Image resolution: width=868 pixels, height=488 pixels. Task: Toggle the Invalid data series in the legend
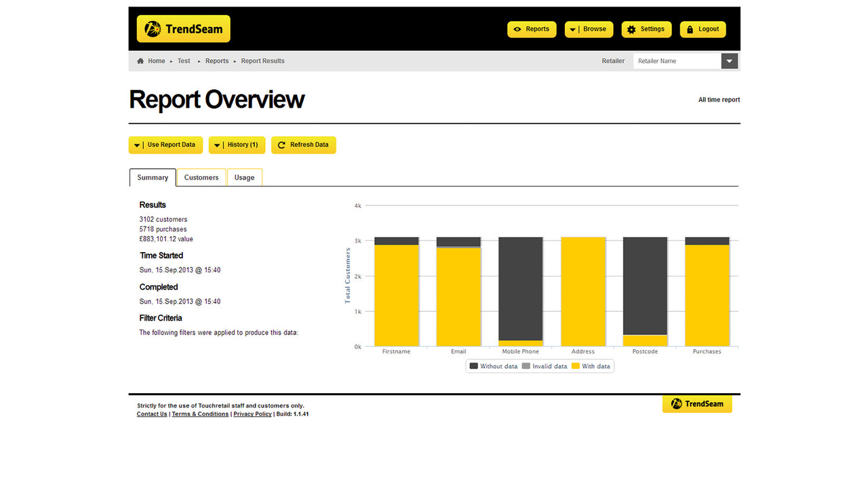point(549,365)
